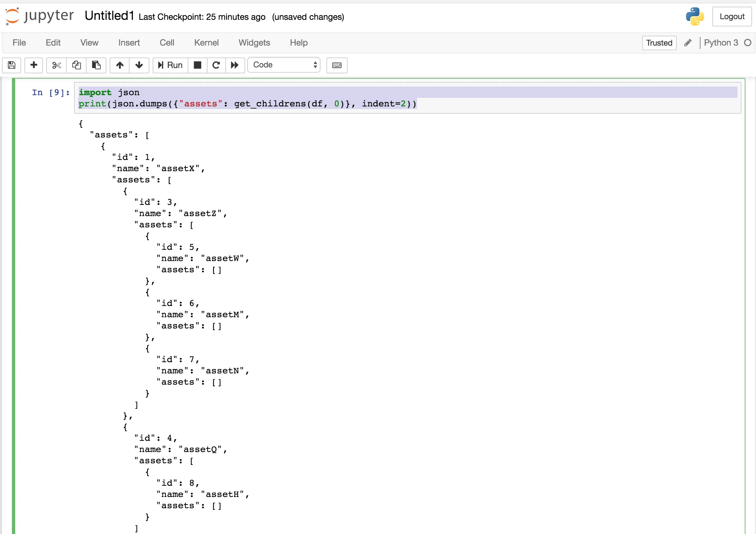The image size is (756, 534).
Task: Click the Run button
Action: pos(170,65)
